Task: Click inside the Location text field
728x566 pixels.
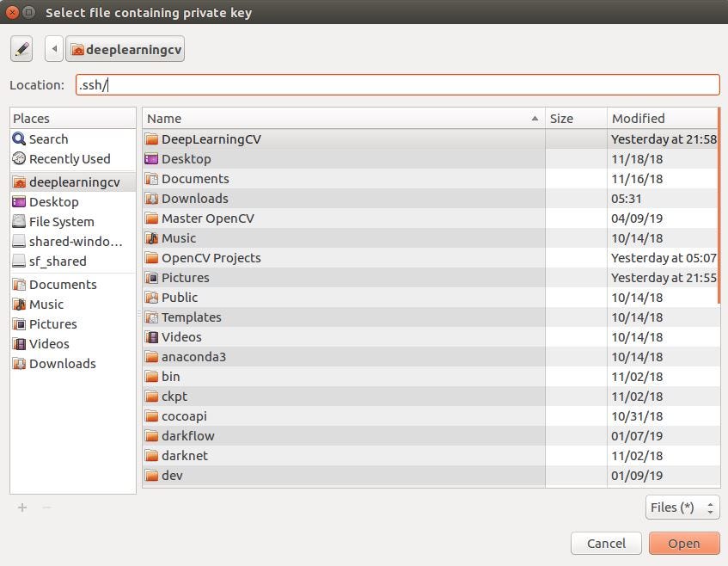Action: [344, 84]
